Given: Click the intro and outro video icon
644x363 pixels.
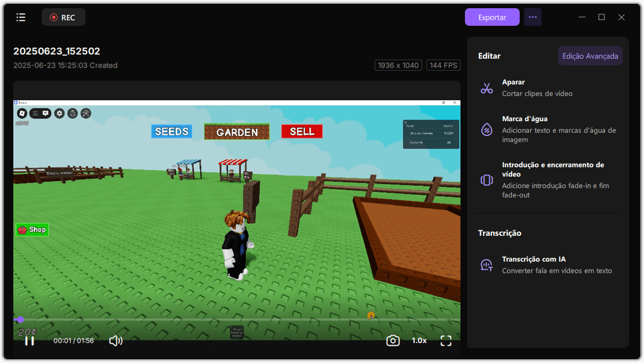Looking at the screenshot, I should (487, 180).
